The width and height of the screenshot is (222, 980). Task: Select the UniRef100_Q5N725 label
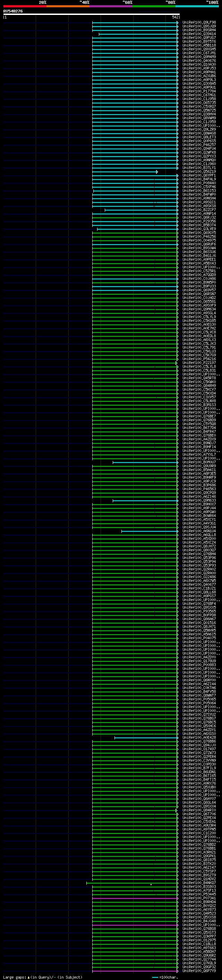(x=199, y=110)
